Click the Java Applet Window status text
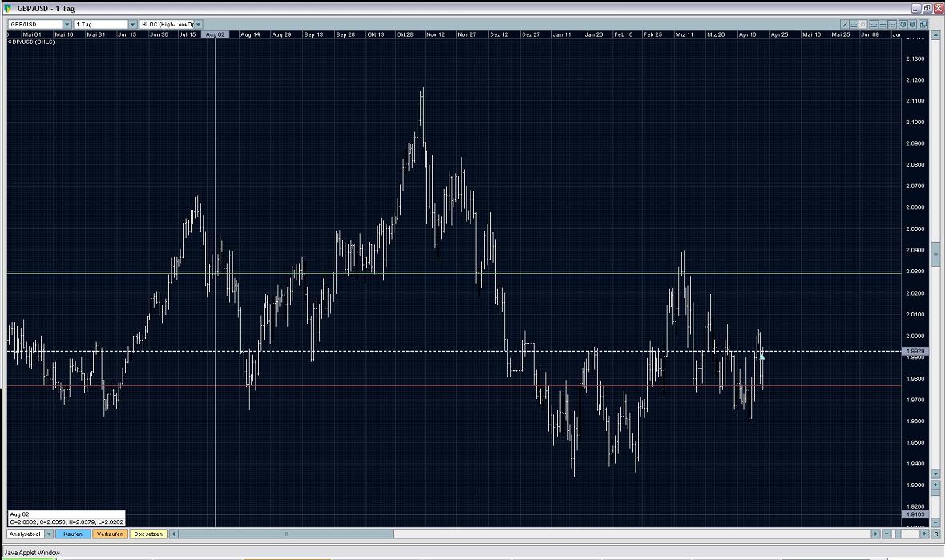The image size is (945, 560). pos(32,552)
